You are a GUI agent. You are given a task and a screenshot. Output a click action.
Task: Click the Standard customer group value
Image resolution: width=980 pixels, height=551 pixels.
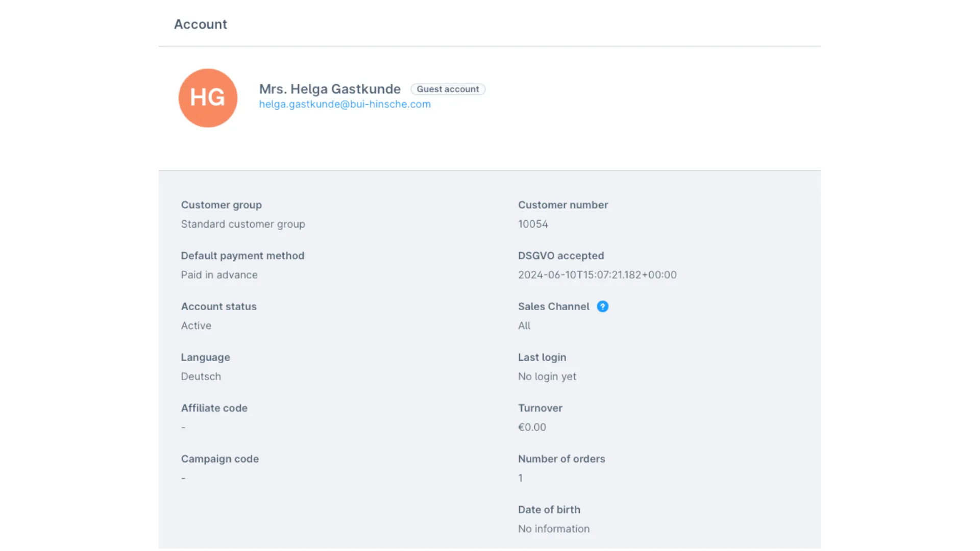click(x=243, y=224)
